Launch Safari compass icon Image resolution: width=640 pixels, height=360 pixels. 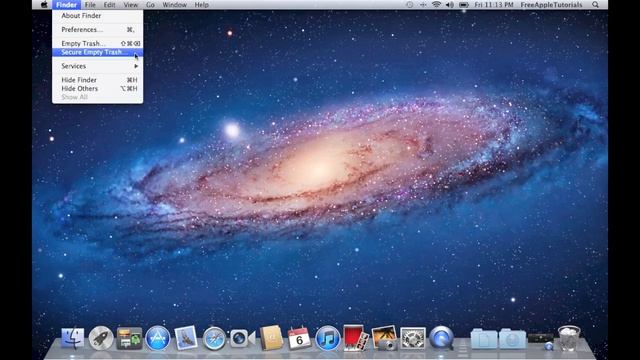pos(214,338)
